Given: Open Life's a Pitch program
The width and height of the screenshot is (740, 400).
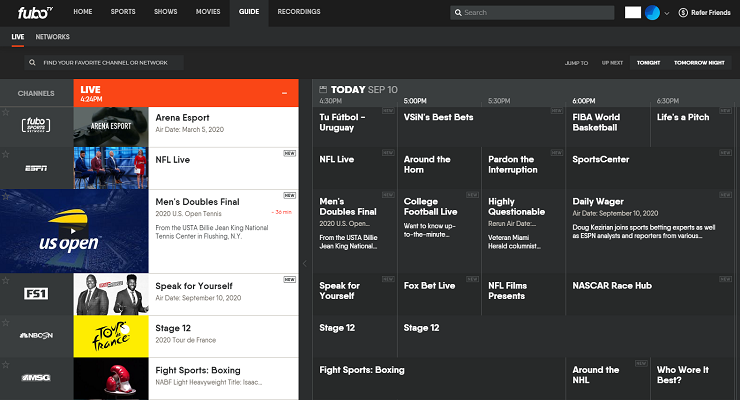Looking at the screenshot, I should [692, 127].
